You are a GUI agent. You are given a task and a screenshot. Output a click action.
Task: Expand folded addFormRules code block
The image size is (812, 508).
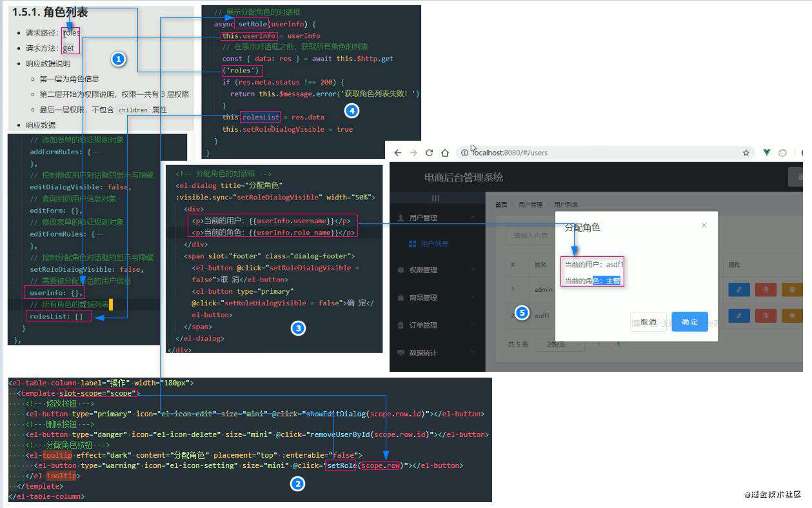point(96,152)
